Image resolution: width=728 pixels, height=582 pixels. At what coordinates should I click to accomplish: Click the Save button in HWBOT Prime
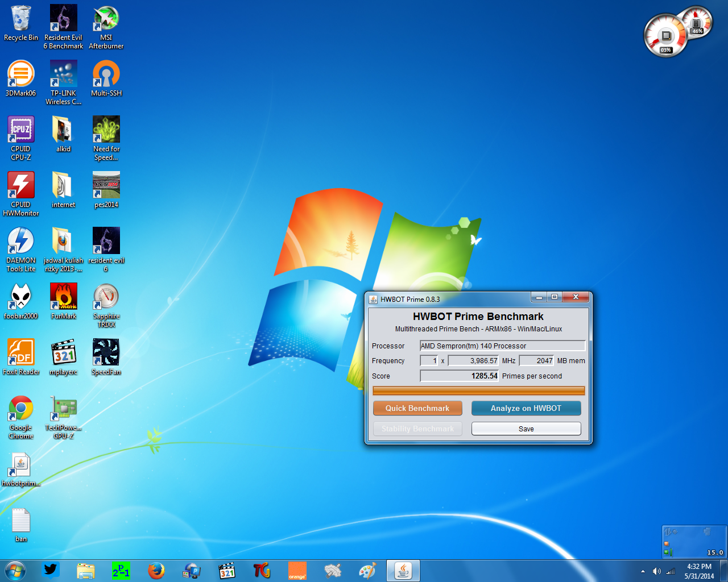pos(526,429)
